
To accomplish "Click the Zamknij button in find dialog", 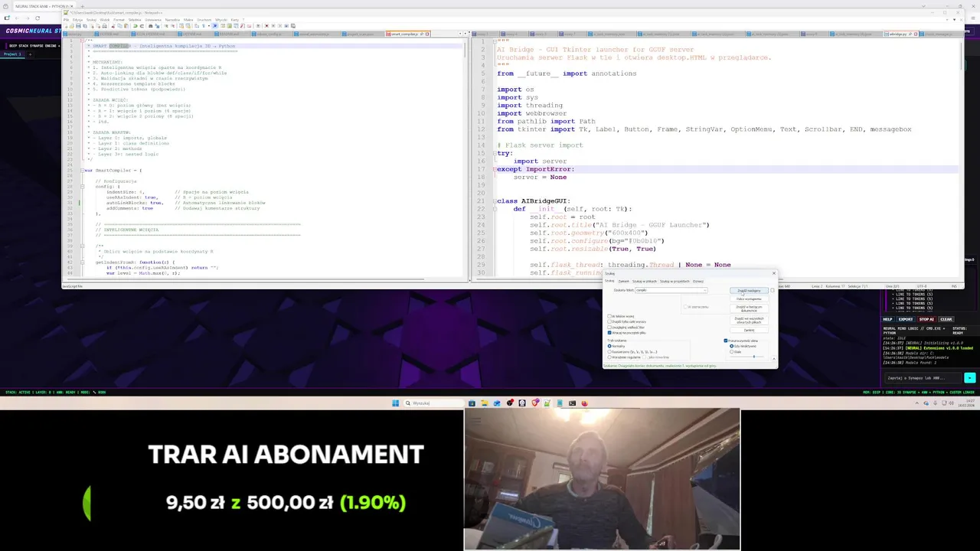I will tap(749, 330).
